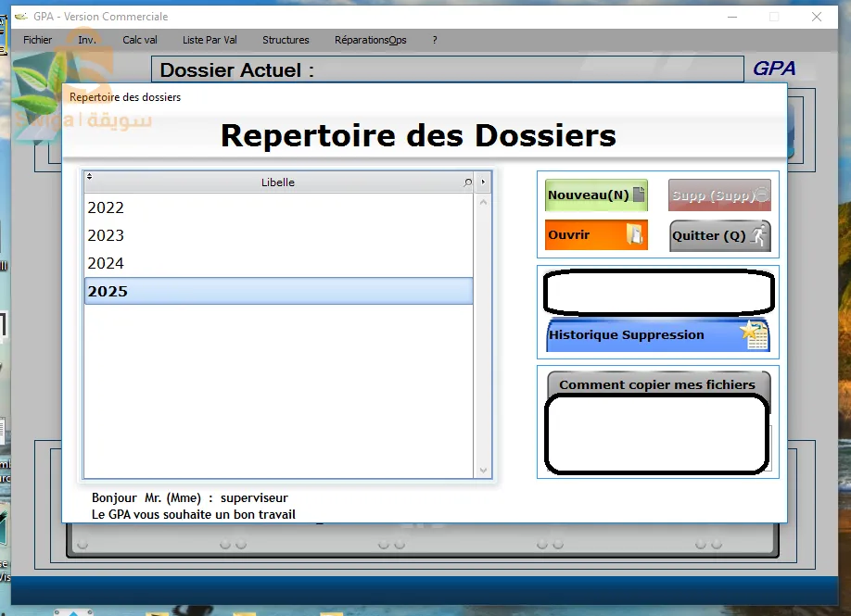Open the Inv. menu
Screen dimensions: 851x616
87,40
